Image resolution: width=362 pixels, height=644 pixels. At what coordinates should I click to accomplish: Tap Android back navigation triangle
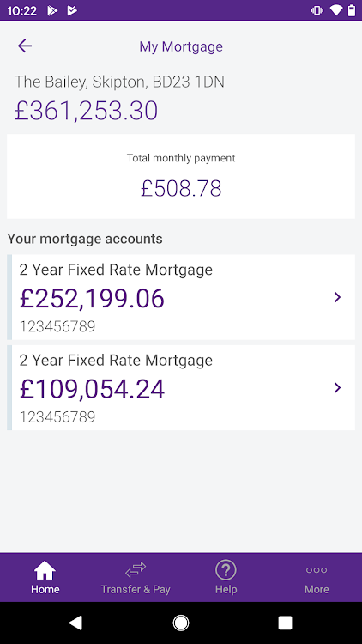pos(75,623)
